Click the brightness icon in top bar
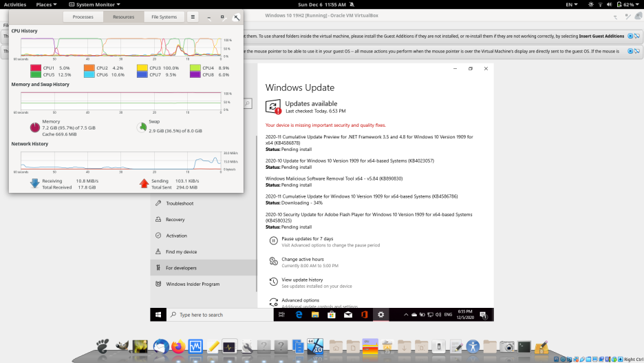 click(590, 5)
